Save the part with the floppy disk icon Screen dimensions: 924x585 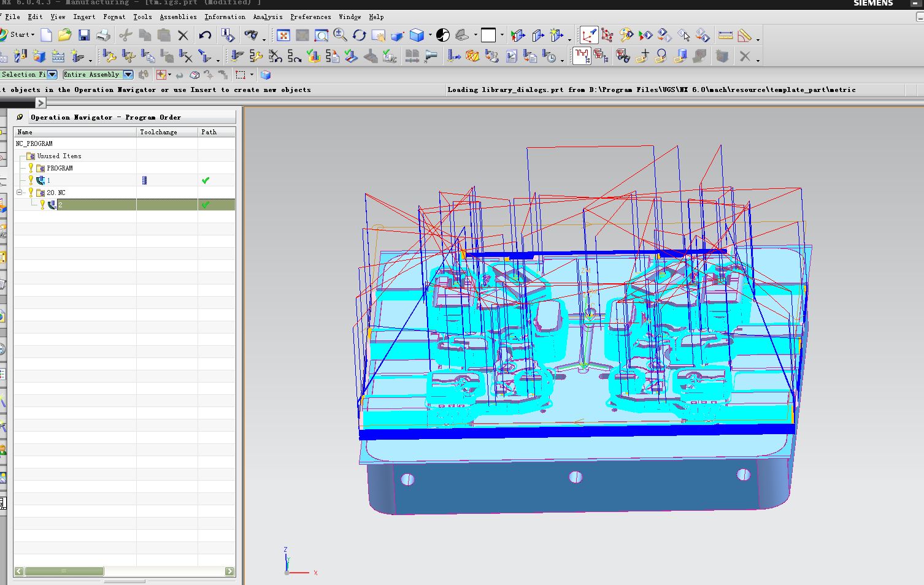coord(84,35)
